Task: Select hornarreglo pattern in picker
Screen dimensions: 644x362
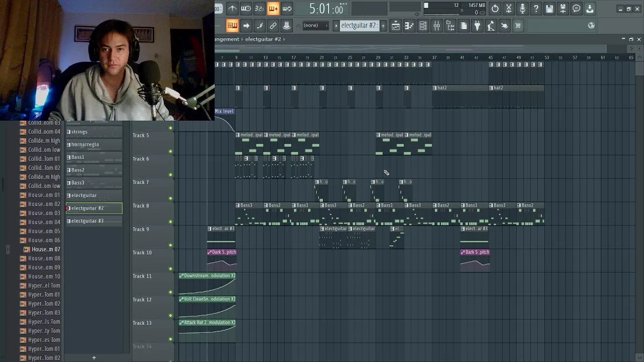Action: coord(94,145)
